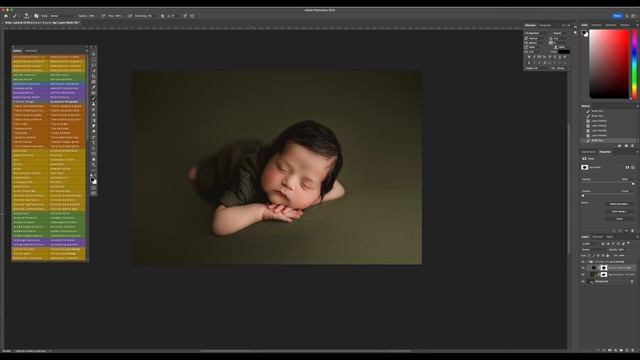Switch to the Adjustments tab

pos(589,152)
